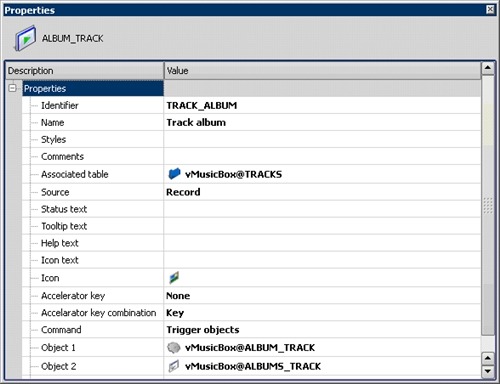This screenshot has height=384, width=500.
Task: Click the Status text value cell
Action: click(x=322, y=209)
